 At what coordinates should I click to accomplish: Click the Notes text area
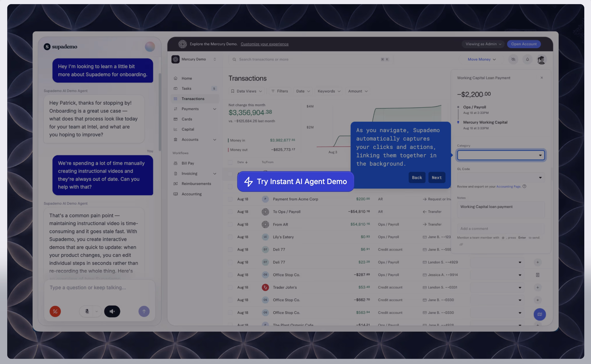tap(501, 210)
